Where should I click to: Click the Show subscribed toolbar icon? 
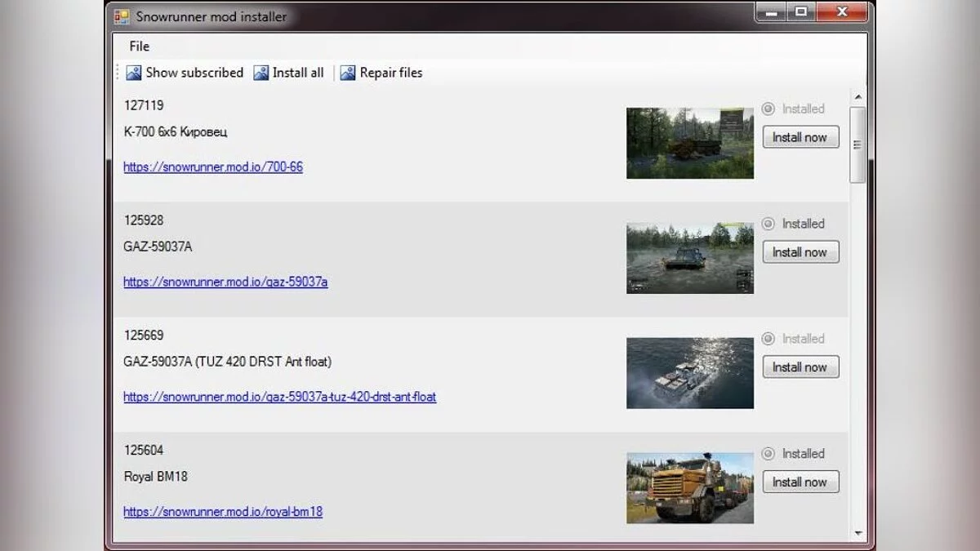point(134,73)
